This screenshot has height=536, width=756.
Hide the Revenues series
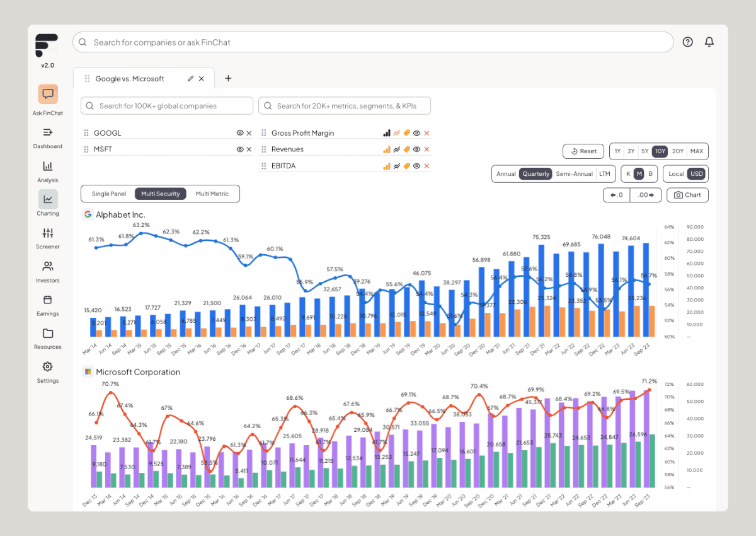(416, 149)
